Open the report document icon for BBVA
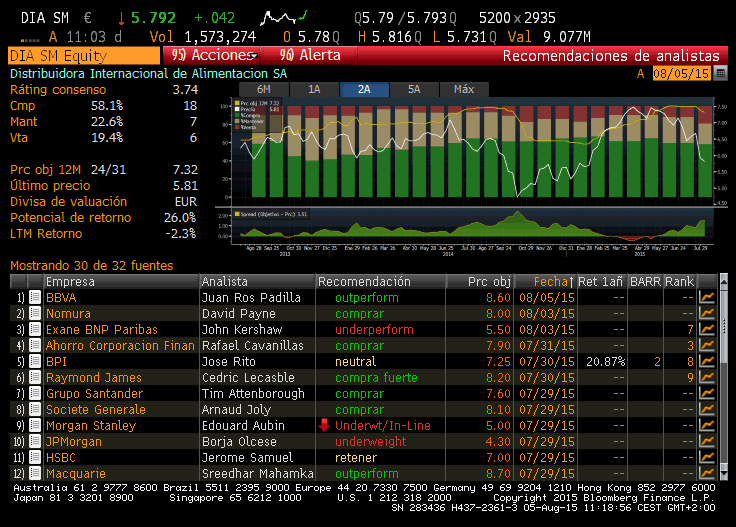Screen dimensions: 736x527 pyautogui.click(x=35, y=297)
